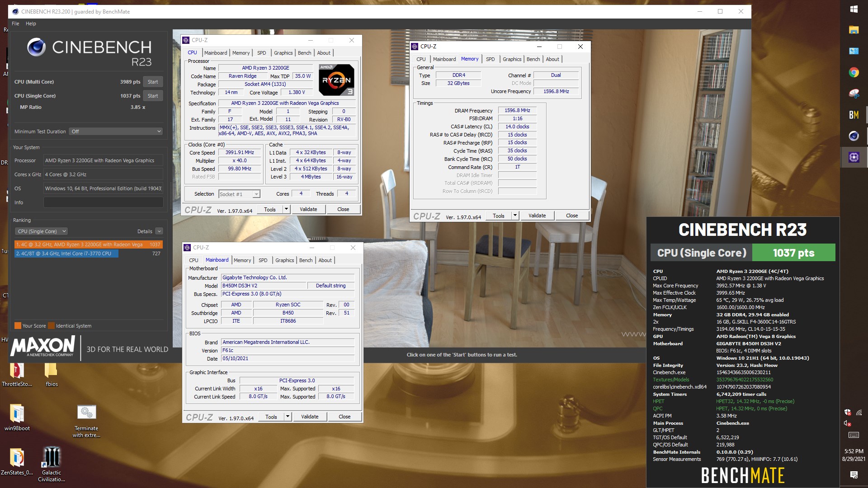Screen dimensions: 868x488
Task: Click the AMD Ryzen 3 logo
Action: click(x=336, y=80)
